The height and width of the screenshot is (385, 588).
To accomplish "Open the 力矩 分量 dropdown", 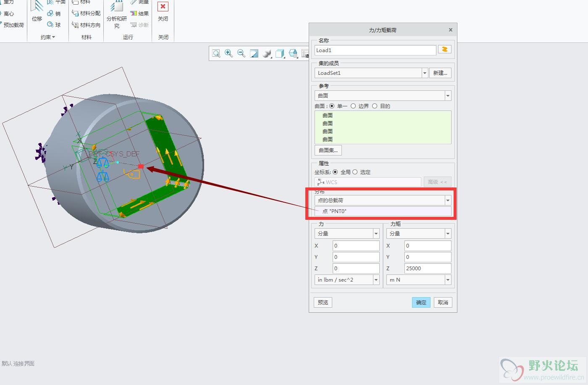I will [x=448, y=233].
